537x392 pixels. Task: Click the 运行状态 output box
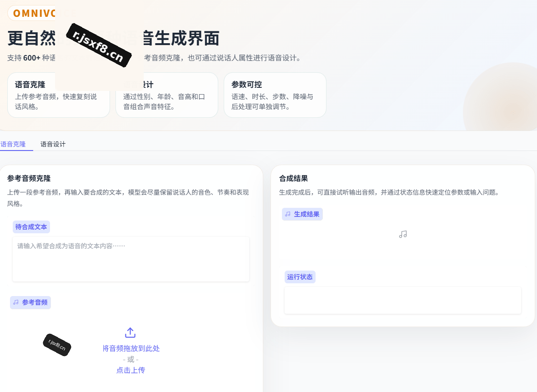pos(403,300)
